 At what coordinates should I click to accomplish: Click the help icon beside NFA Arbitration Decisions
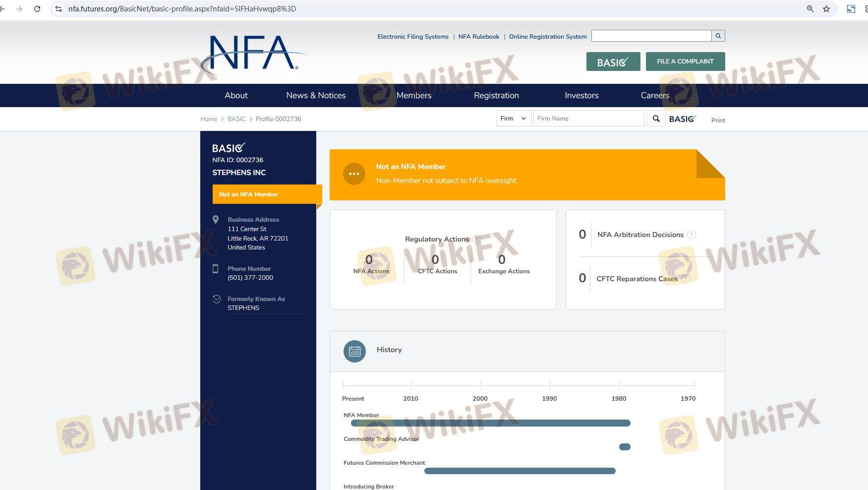[x=692, y=235]
